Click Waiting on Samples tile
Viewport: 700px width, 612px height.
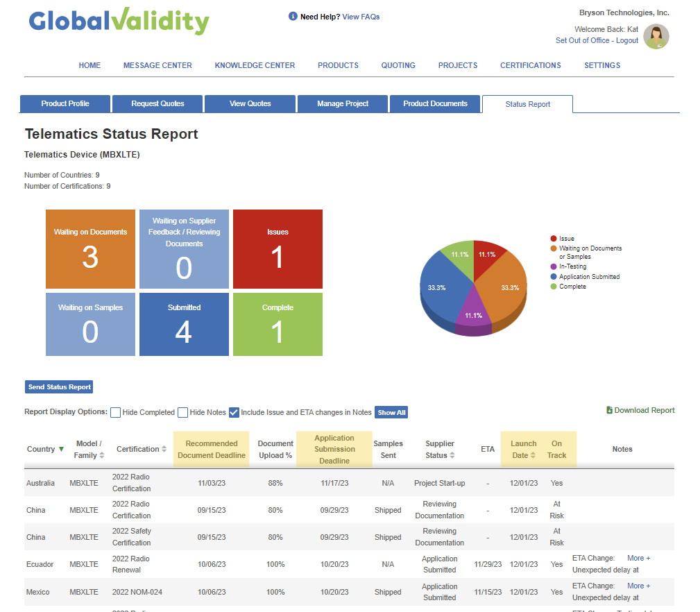90,324
